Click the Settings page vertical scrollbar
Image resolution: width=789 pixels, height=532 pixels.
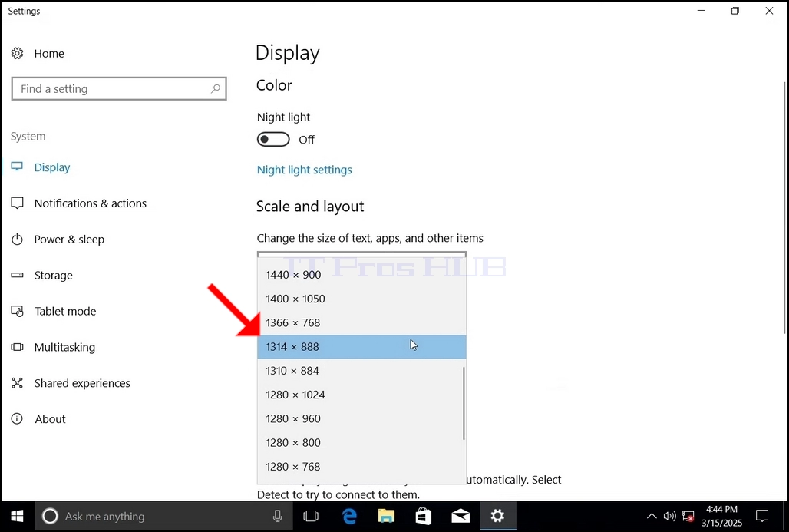(784, 207)
